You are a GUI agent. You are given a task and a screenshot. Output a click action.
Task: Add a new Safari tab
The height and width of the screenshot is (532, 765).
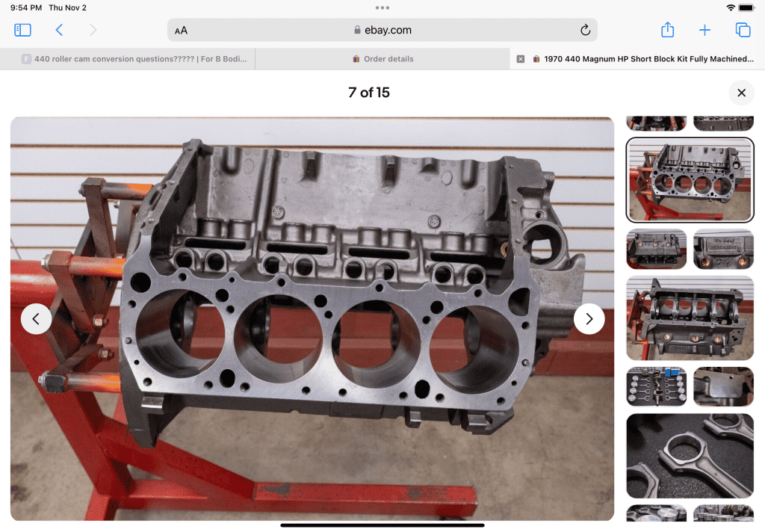pyautogui.click(x=704, y=30)
